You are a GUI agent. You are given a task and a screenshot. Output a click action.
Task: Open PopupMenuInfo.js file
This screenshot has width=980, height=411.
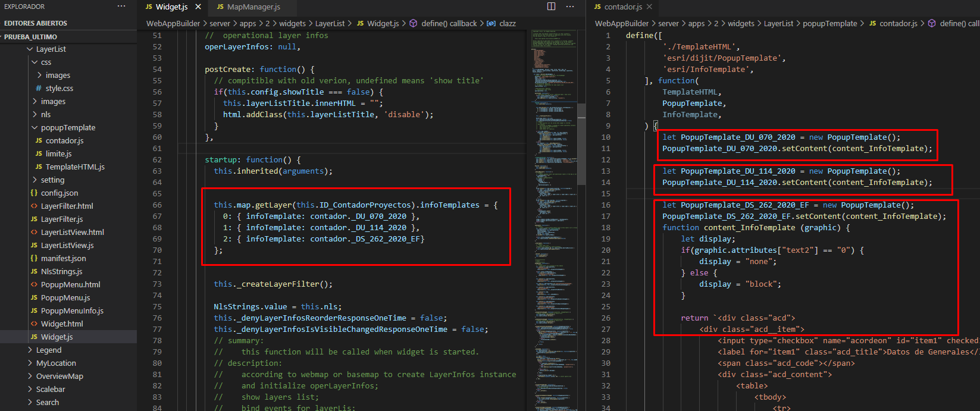coord(72,311)
